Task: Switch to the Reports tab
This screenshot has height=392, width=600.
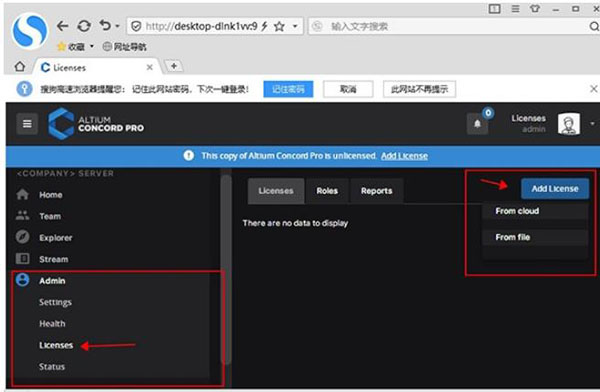Action: point(377,191)
